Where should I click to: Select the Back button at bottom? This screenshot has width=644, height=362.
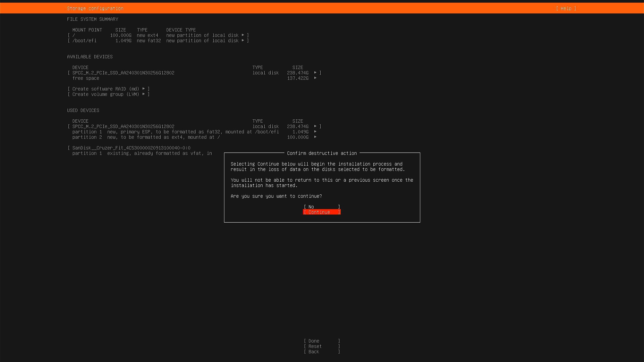(x=322, y=352)
